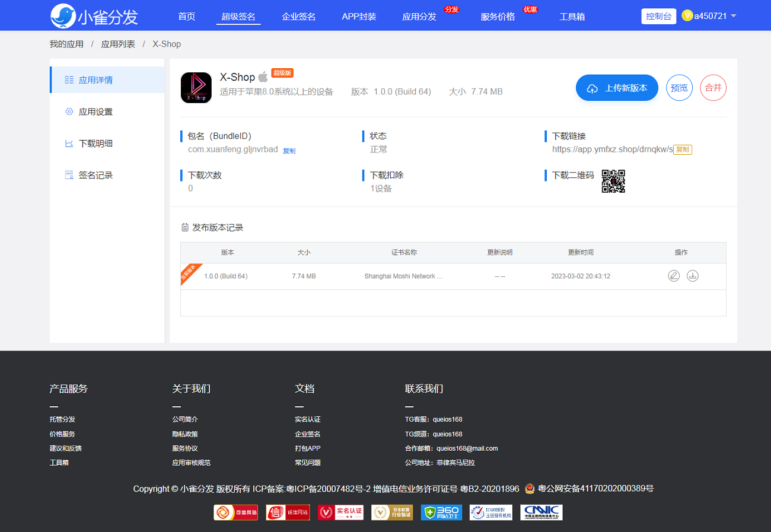The height and width of the screenshot is (532, 771).
Task: Expand the a450721 user dropdown
Action: pyautogui.click(x=710, y=16)
